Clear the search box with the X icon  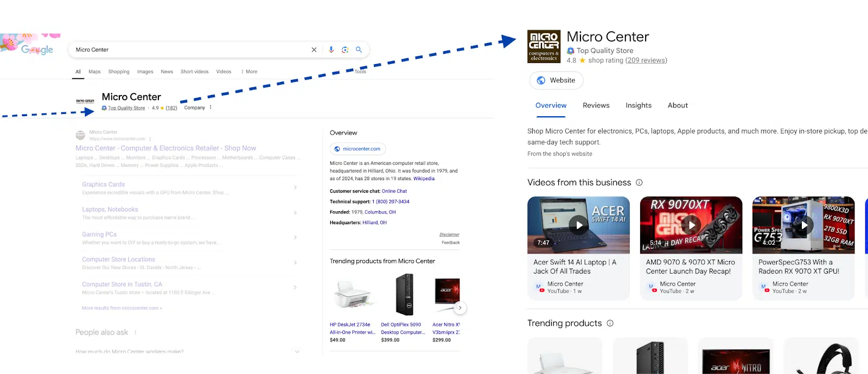click(x=314, y=49)
